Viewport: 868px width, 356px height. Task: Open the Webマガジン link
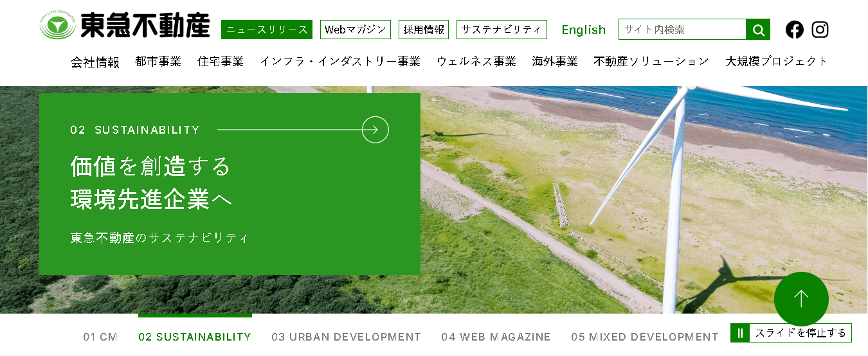coord(356,30)
